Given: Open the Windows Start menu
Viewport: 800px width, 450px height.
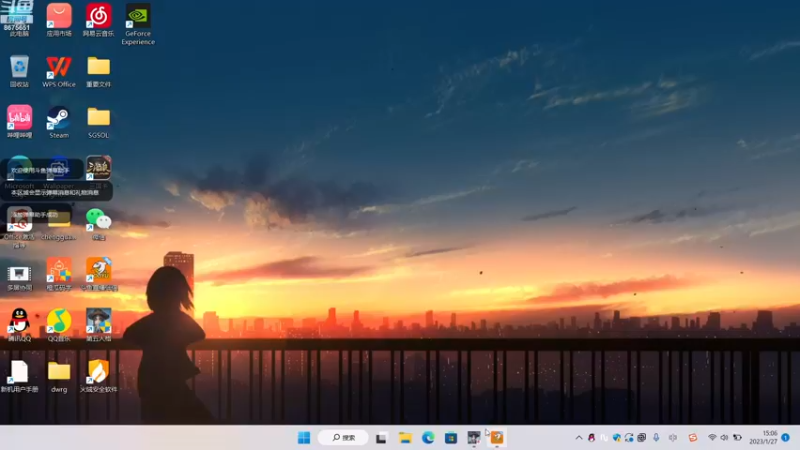Looking at the screenshot, I should click(304, 438).
